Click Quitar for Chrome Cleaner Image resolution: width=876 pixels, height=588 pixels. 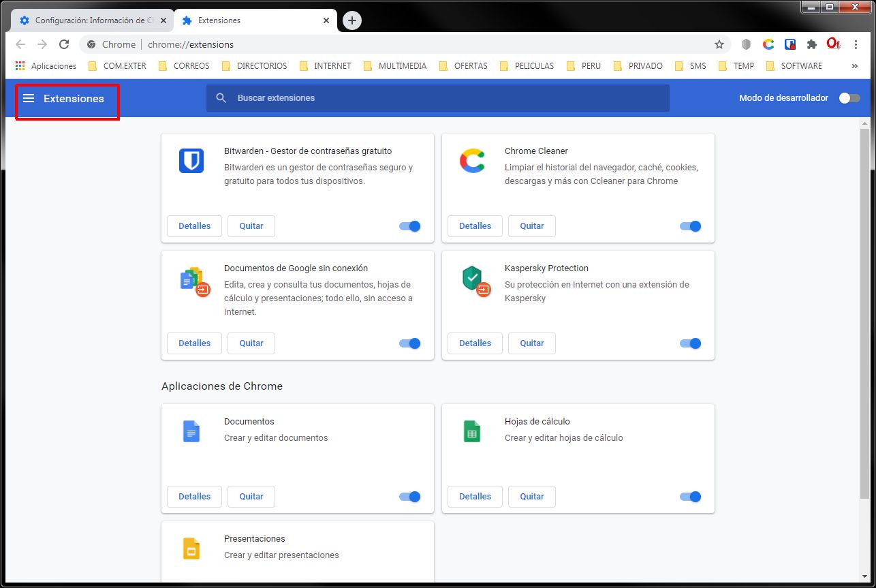pos(532,226)
